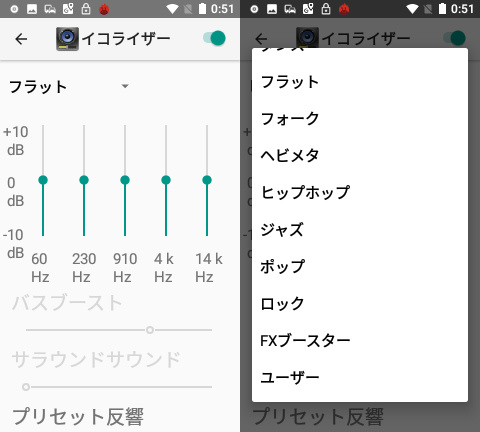Tap the speaker app icon beside イコライザー title
The image size is (480, 432).
(x=68, y=39)
